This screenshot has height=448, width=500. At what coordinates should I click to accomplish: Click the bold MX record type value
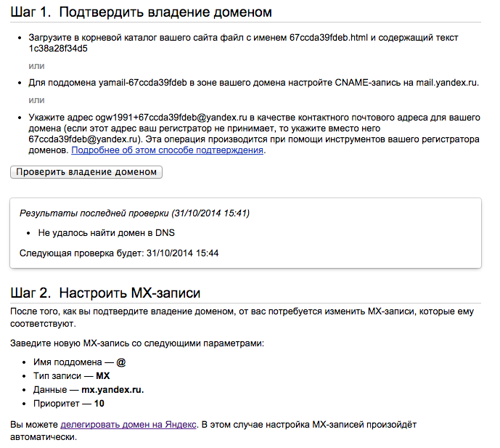coord(102,376)
